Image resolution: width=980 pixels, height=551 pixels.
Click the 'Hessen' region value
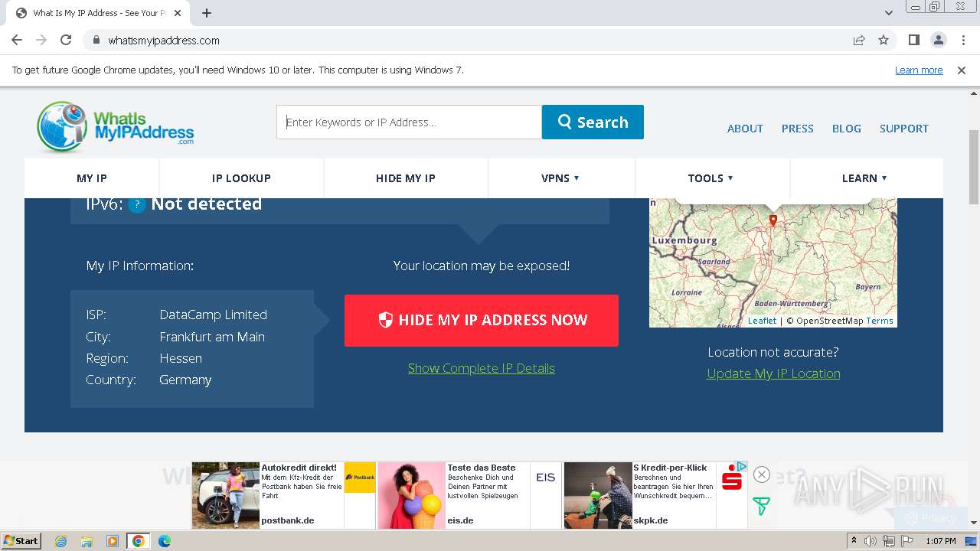coord(181,358)
